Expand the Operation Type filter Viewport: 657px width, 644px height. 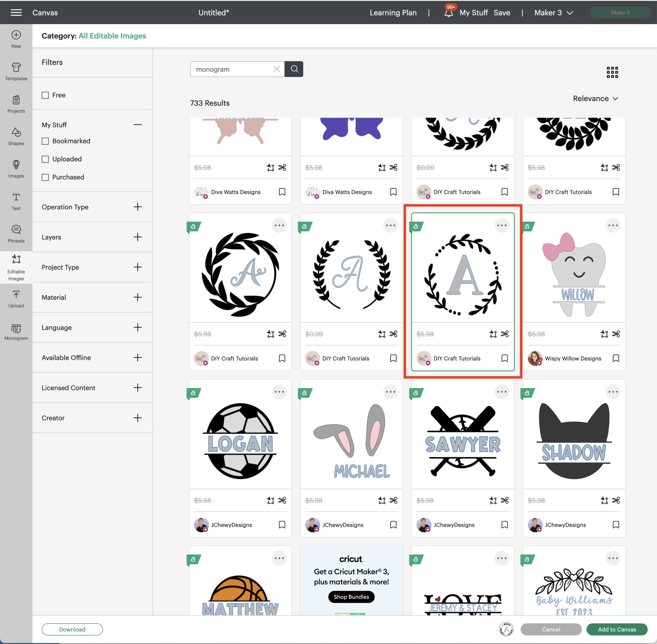(x=137, y=207)
